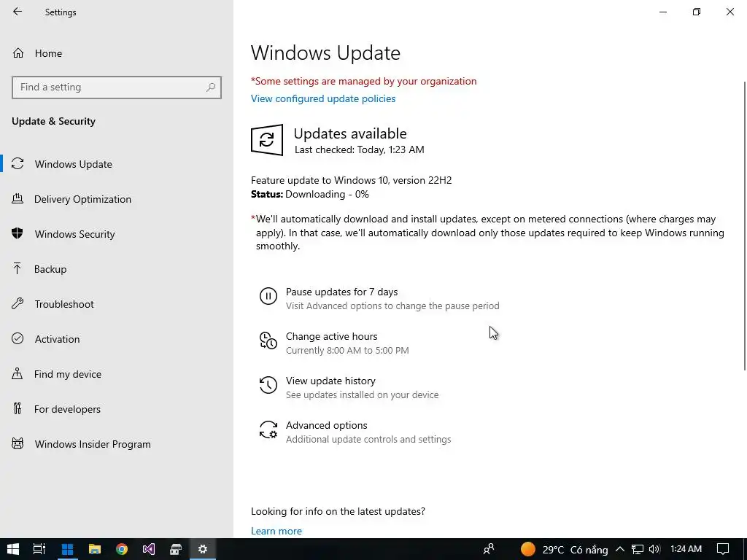The height and width of the screenshot is (560, 747).
Task: Click 'Last checked: Today, 1:23 AM' text
Action: [x=359, y=149]
